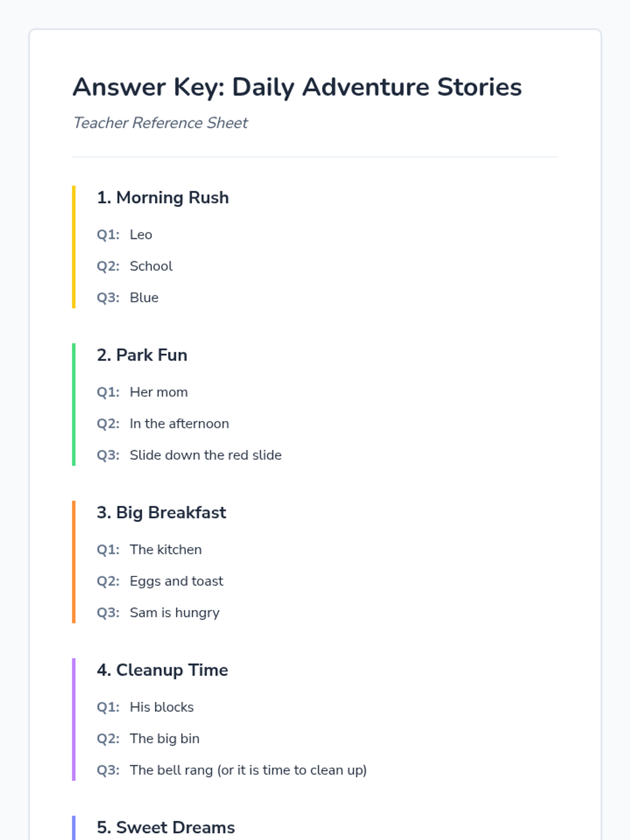Click the answer The big bin
This screenshot has width=630, height=840.
pos(164,739)
